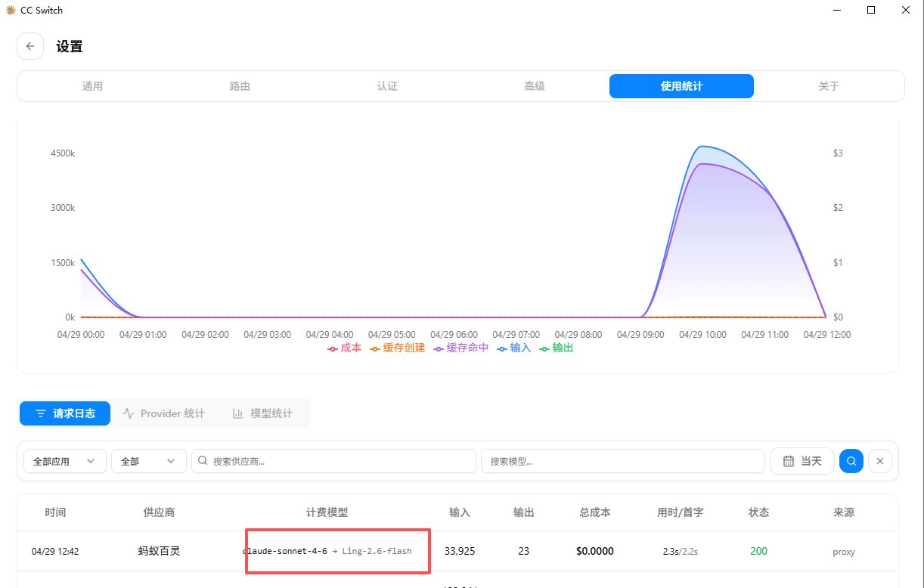Click the 2.3s/2.2s duration cell
Viewport: 924px width, 588px height.
680,552
